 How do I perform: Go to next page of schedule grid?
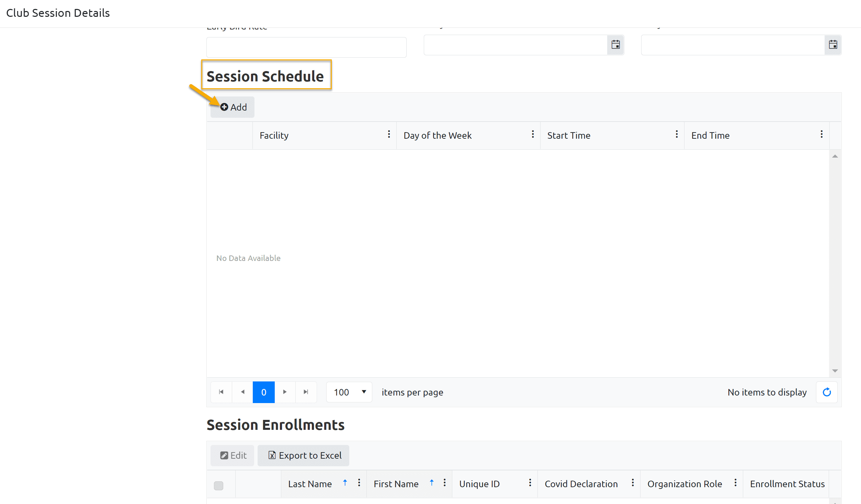click(x=285, y=392)
